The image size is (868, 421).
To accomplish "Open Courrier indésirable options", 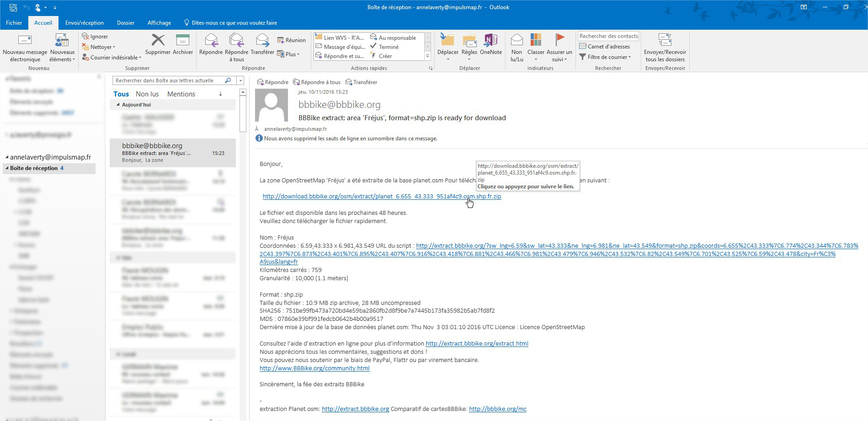I will (112, 58).
